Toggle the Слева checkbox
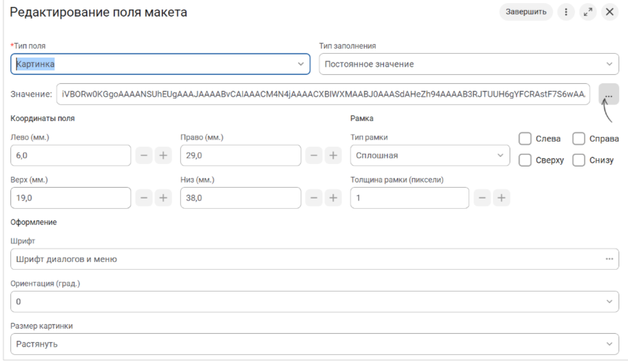 point(525,139)
